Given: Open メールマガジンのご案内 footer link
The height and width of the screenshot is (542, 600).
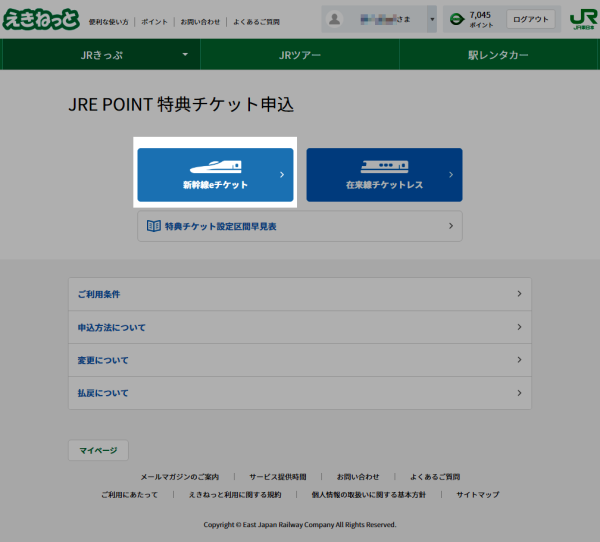Looking at the screenshot, I should coord(179,477).
